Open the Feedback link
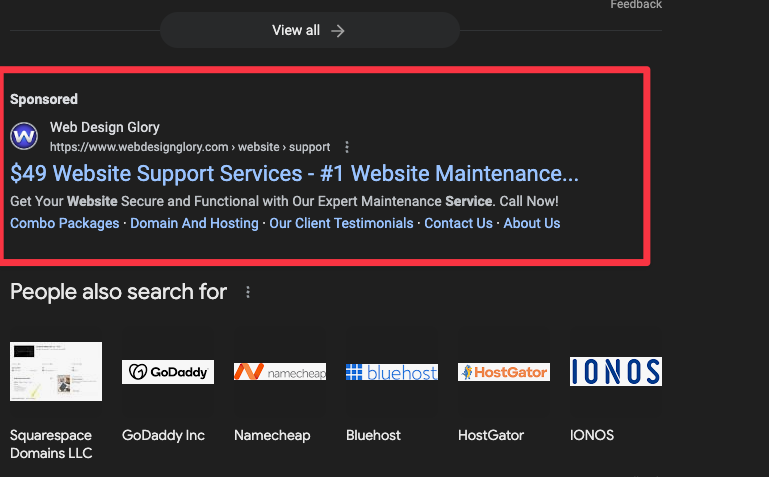Screen dimensions: 769x477 [636, 4]
